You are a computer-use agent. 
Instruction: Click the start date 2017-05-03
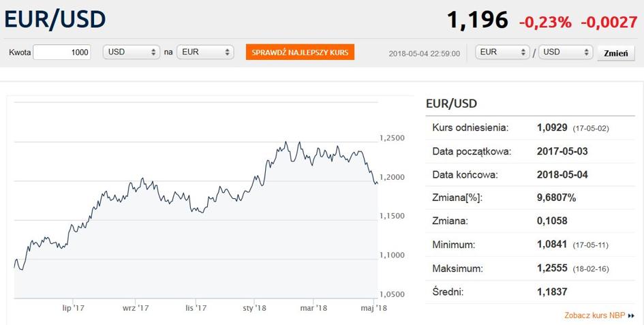(562, 151)
